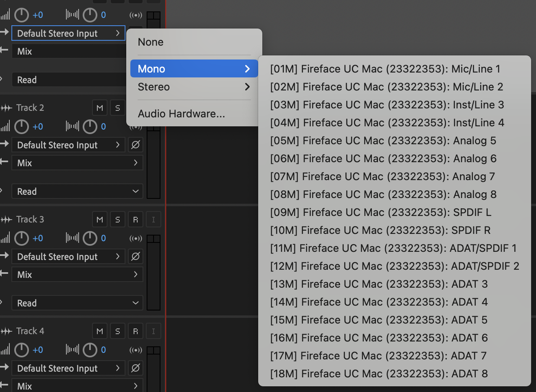Click the waveform icon beside Track 2
This screenshot has width=536, height=392.
pyautogui.click(x=6, y=108)
